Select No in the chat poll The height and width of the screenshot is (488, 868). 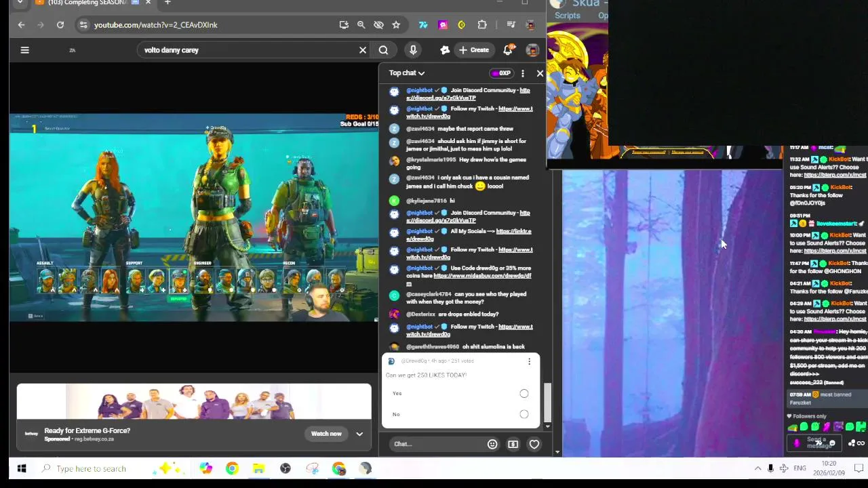click(x=524, y=414)
